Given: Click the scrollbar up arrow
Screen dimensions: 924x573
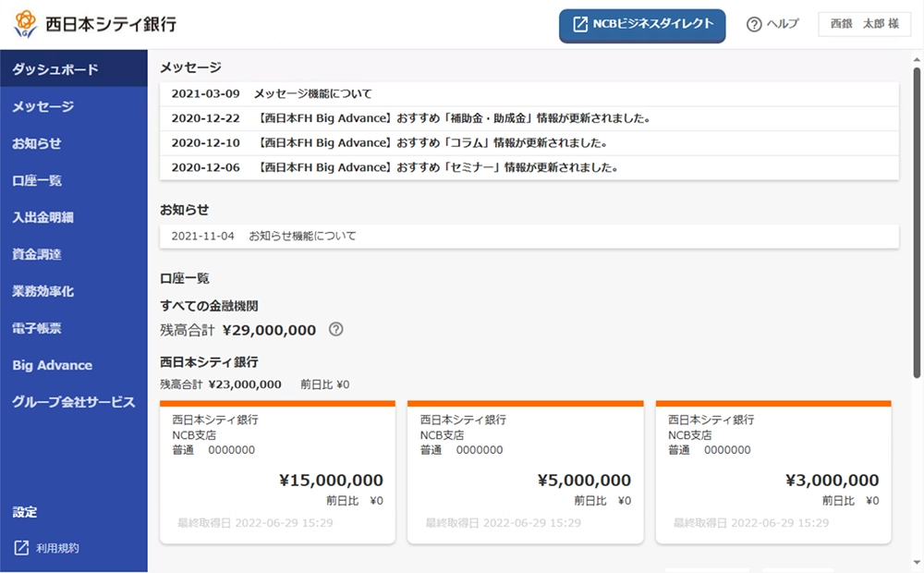Looking at the screenshot, I should (917, 59).
